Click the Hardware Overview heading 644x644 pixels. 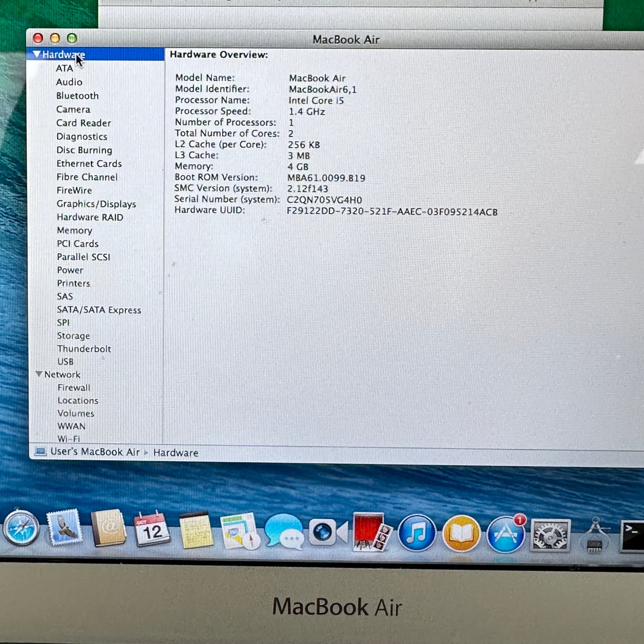click(219, 54)
